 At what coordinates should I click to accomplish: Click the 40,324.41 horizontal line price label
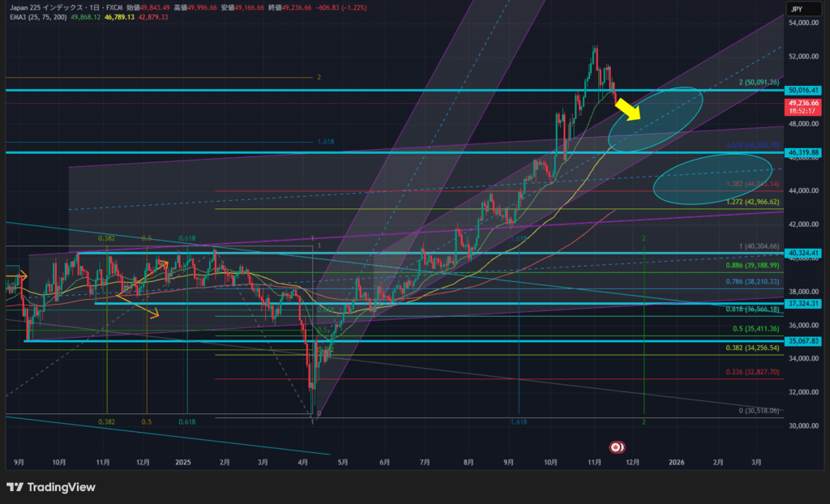tap(804, 253)
